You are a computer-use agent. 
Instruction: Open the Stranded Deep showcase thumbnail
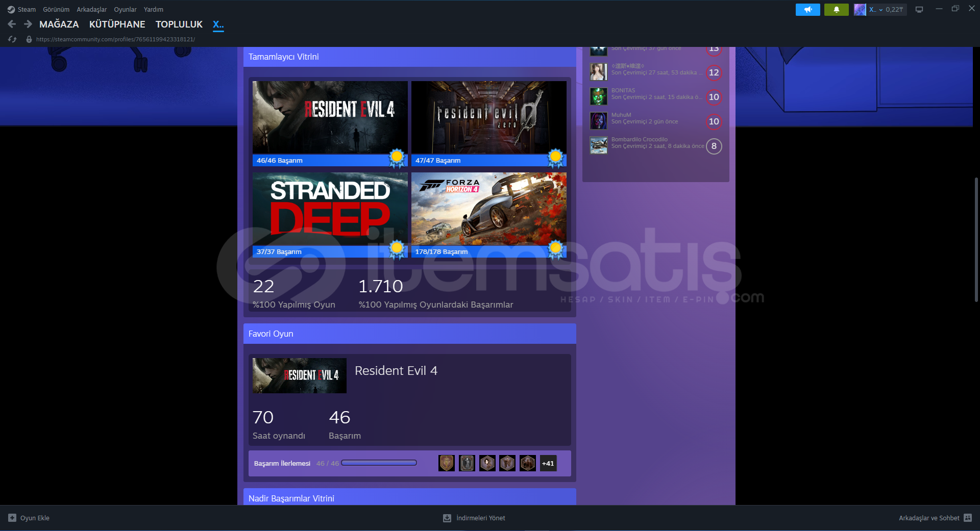[x=330, y=209]
